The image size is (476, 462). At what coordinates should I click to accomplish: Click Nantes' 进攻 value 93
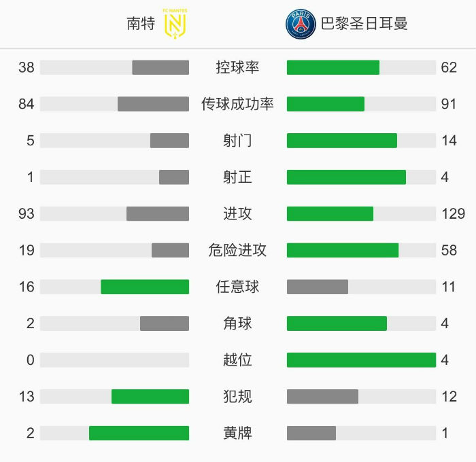click(x=27, y=213)
